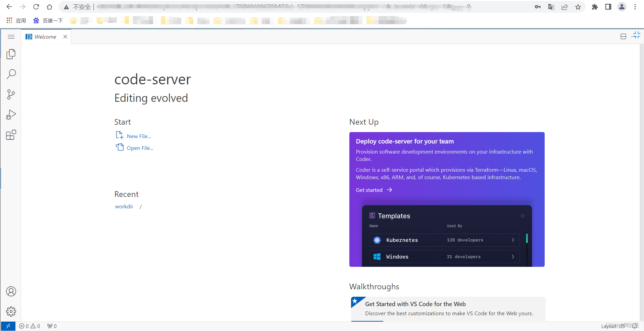This screenshot has height=331, width=644.
Task: Click the exit full screen icon
Action: click(x=636, y=35)
